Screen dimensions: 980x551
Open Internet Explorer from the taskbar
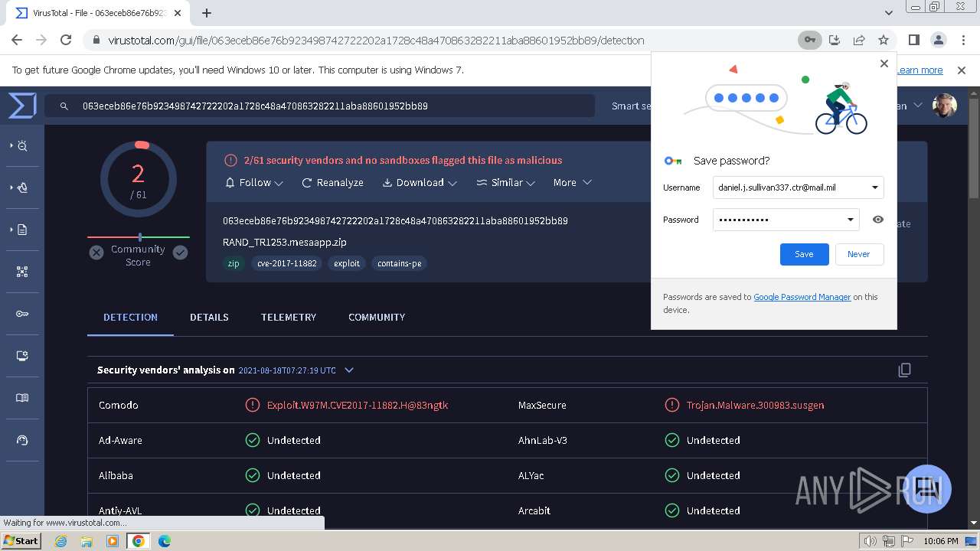pyautogui.click(x=61, y=541)
